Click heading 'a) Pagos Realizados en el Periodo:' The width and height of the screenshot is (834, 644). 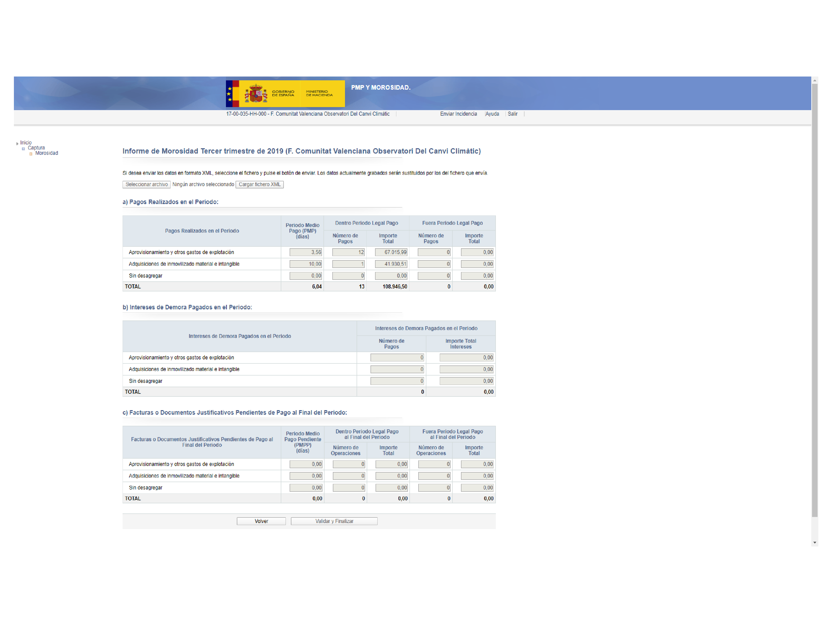[170, 202]
